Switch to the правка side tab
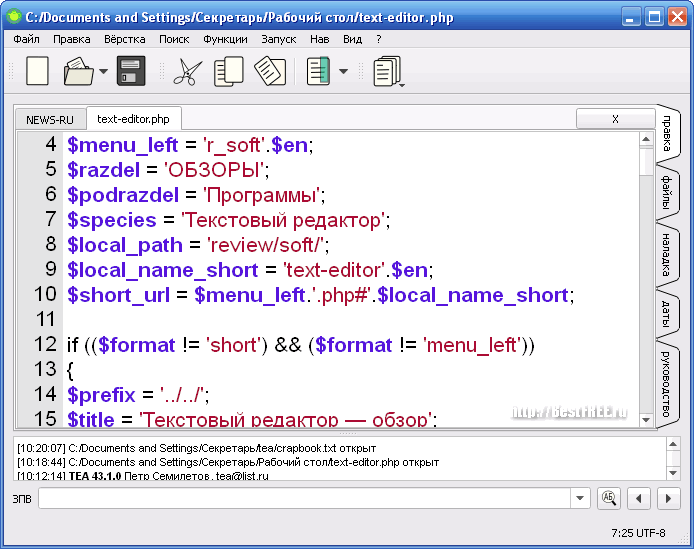Viewport: 694px width, 549px height. tap(667, 133)
